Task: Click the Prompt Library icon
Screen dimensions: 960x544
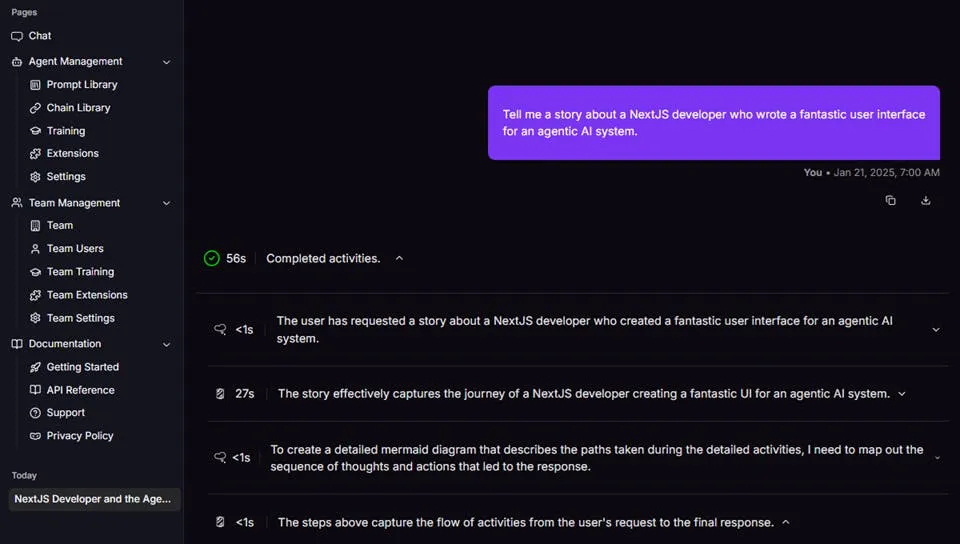Action: click(x=36, y=85)
